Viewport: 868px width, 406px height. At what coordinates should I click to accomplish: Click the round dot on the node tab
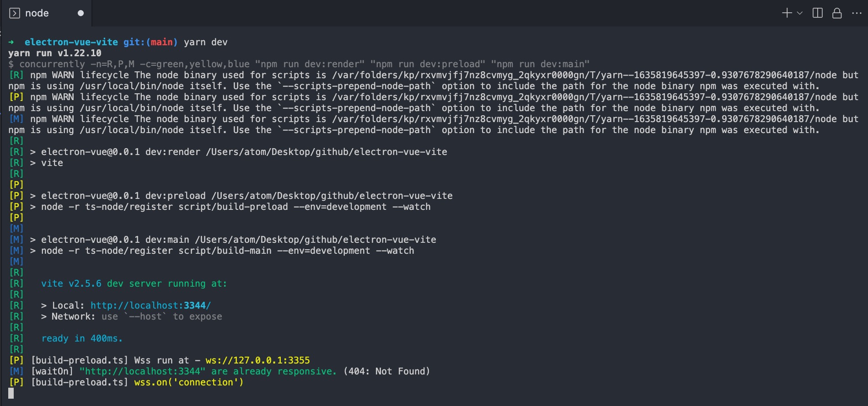(x=81, y=13)
